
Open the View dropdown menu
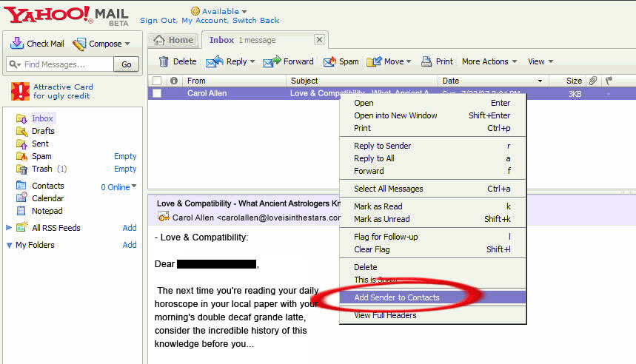pos(540,61)
